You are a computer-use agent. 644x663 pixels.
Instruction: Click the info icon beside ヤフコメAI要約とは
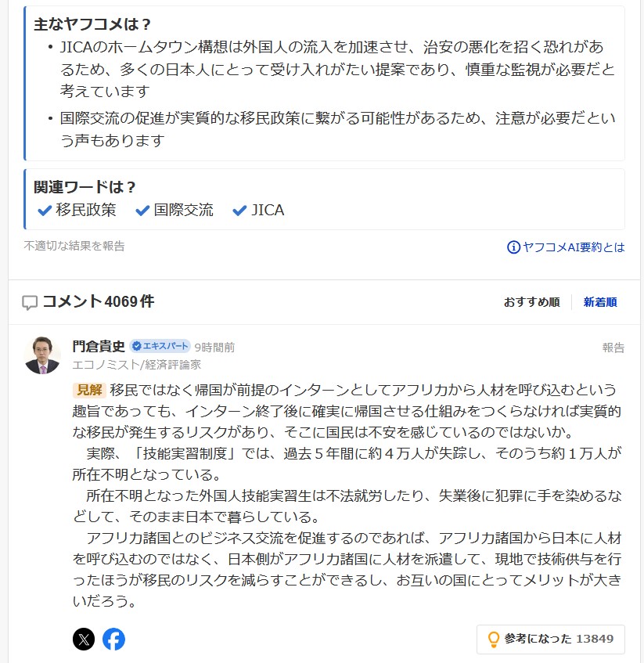tap(513, 247)
